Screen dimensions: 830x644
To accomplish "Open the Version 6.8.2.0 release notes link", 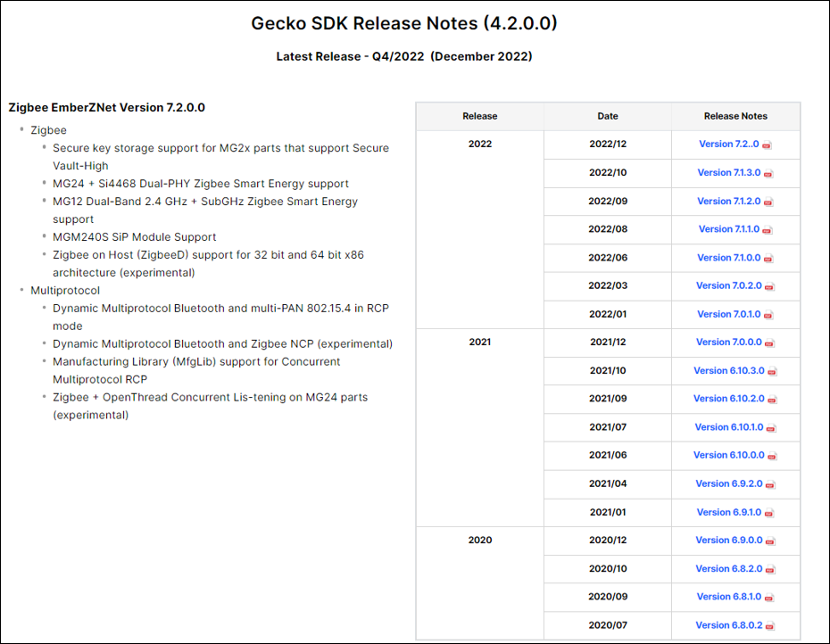I will pos(729,569).
